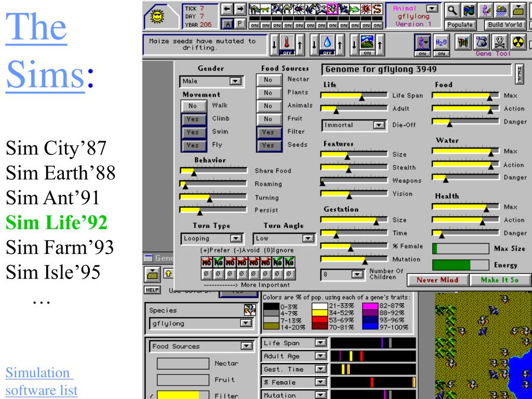Toggle Nectar food source No button

point(269,79)
